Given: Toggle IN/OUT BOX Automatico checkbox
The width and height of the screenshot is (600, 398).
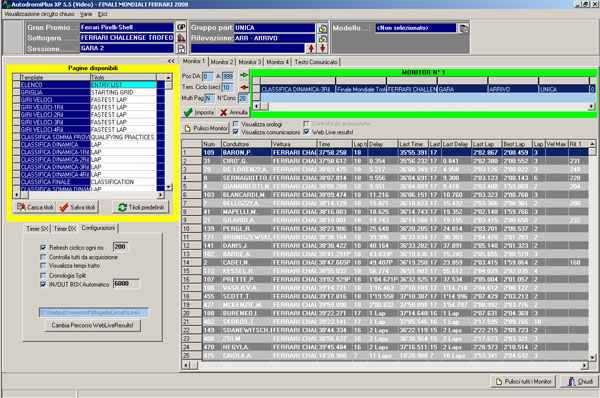Looking at the screenshot, I should point(43,284).
